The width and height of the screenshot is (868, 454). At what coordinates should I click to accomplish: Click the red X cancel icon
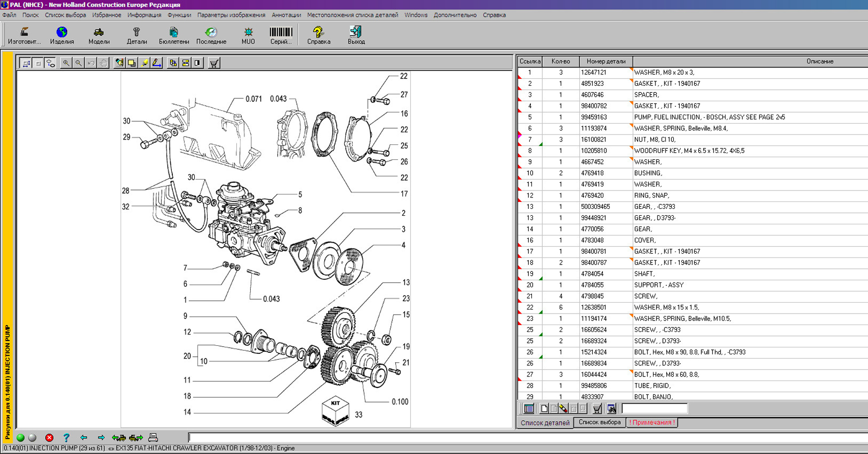[49, 438]
